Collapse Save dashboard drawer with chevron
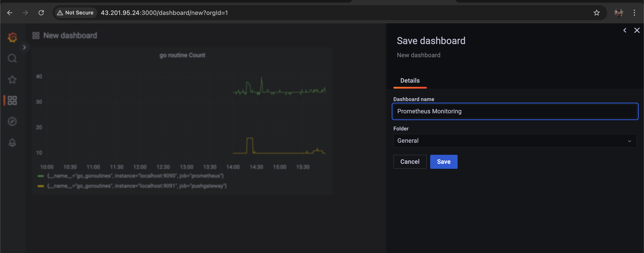The width and height of the screenshot is (644, 253). point(625,30)
